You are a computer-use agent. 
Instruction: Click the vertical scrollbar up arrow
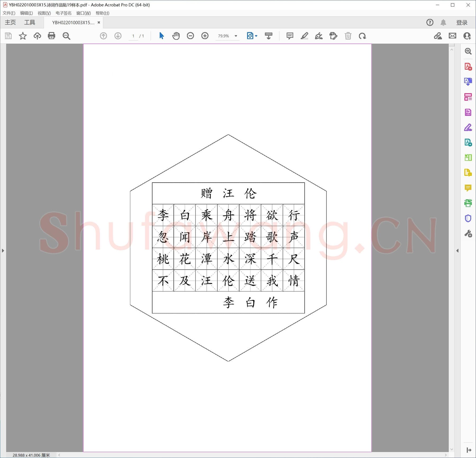(452, 50)
